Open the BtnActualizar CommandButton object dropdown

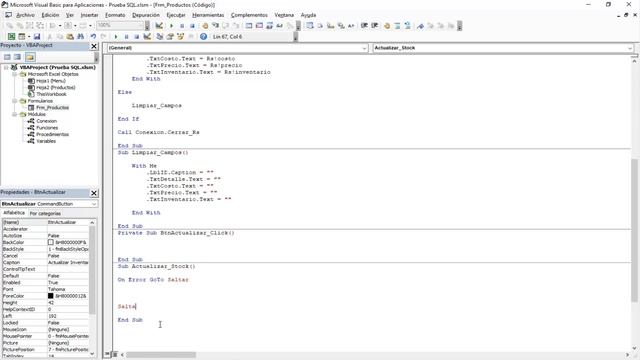point(94,204)
